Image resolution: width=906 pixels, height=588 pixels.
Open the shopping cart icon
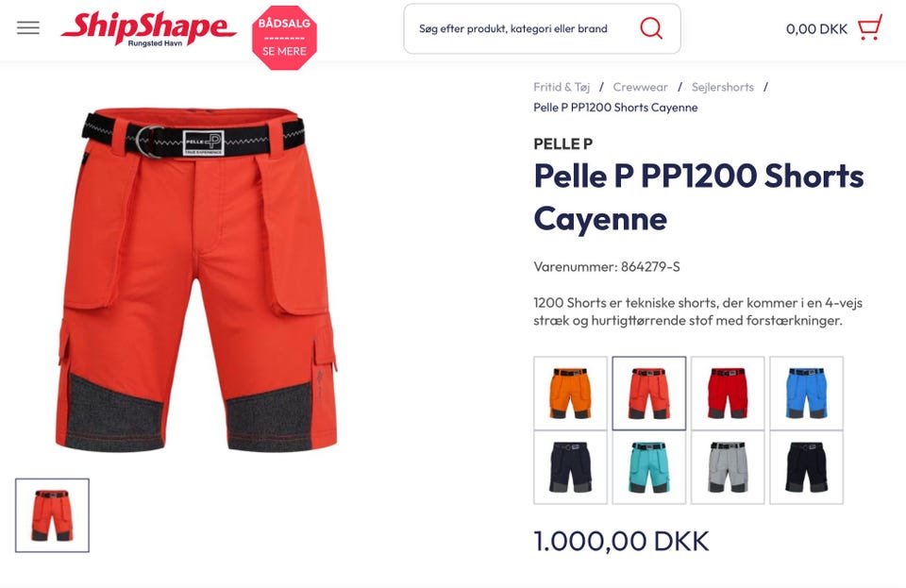[869, 27]
